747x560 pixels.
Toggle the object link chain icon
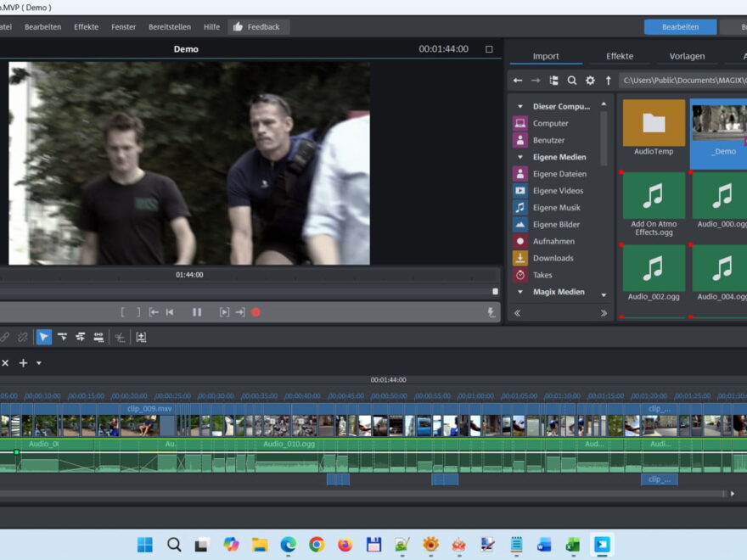point(5,337)
